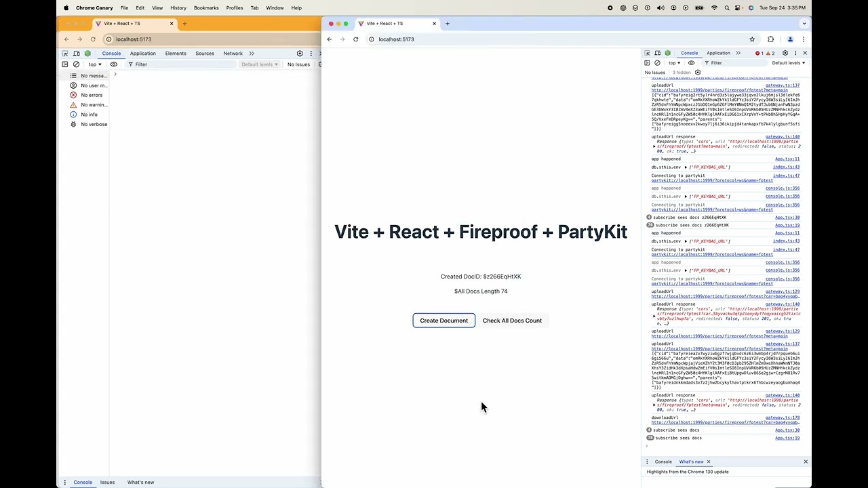Open left DevTools settings gear
The width and height of the screenshot is (868, 488).
pos(300,54)
